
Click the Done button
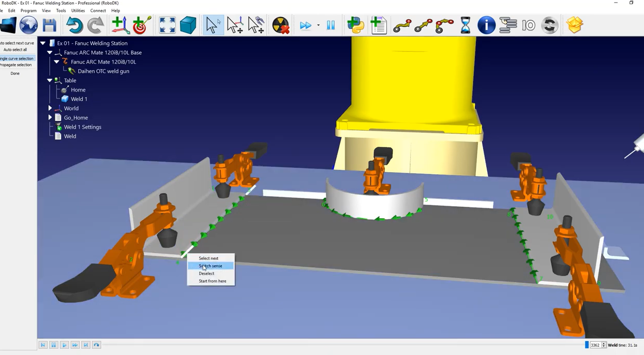(15, 73)
